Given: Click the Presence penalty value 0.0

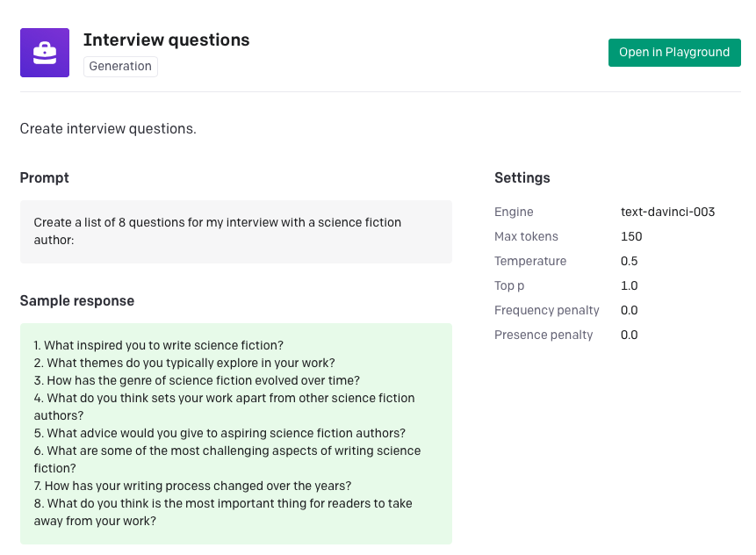Looking at the screenshot, I should 629,335.
